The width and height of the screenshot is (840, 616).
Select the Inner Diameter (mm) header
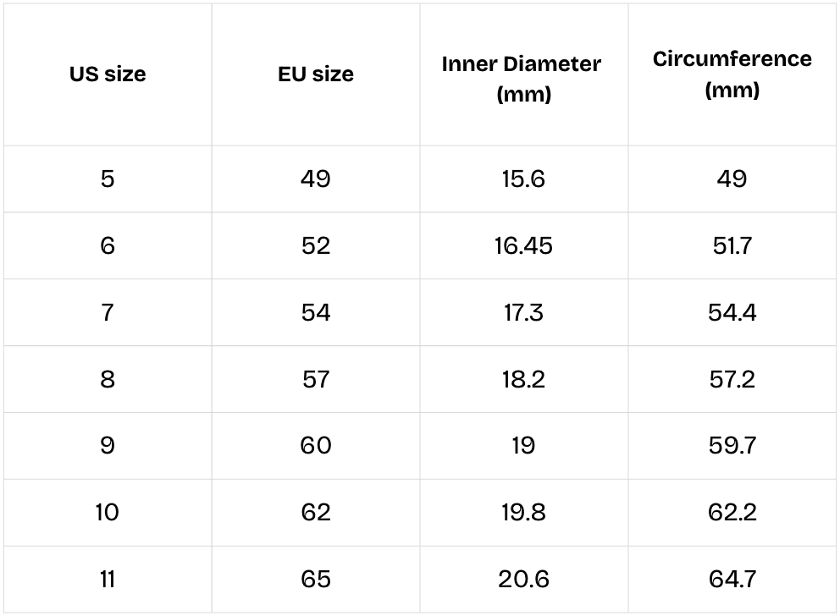click(x=522, y=79)
